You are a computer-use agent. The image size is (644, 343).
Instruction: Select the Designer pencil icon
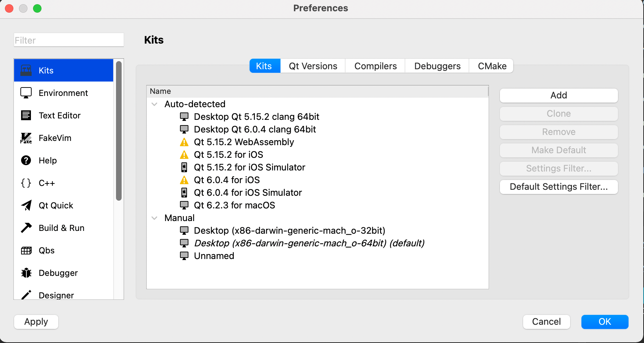pyautogui.click(x=26, y=295)
